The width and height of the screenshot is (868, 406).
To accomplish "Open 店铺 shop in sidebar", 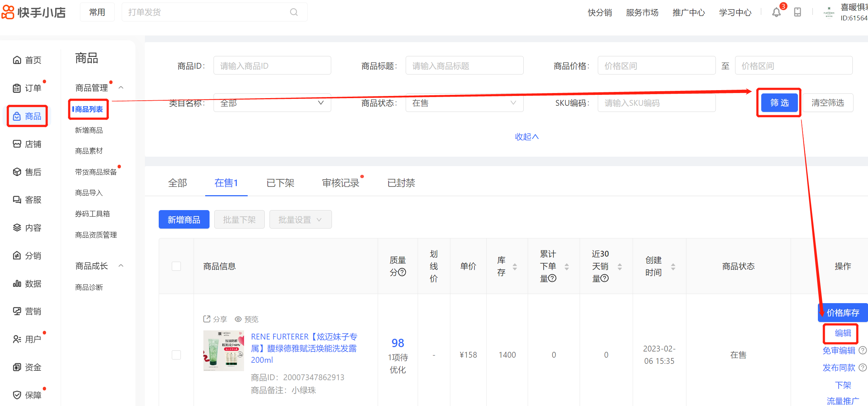I will [x=27, y=144].
